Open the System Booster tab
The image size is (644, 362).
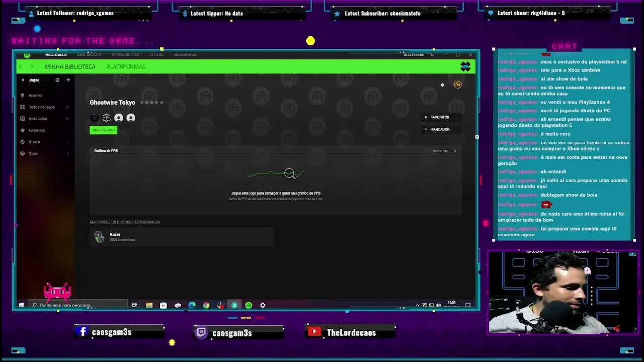pos(125,55)
